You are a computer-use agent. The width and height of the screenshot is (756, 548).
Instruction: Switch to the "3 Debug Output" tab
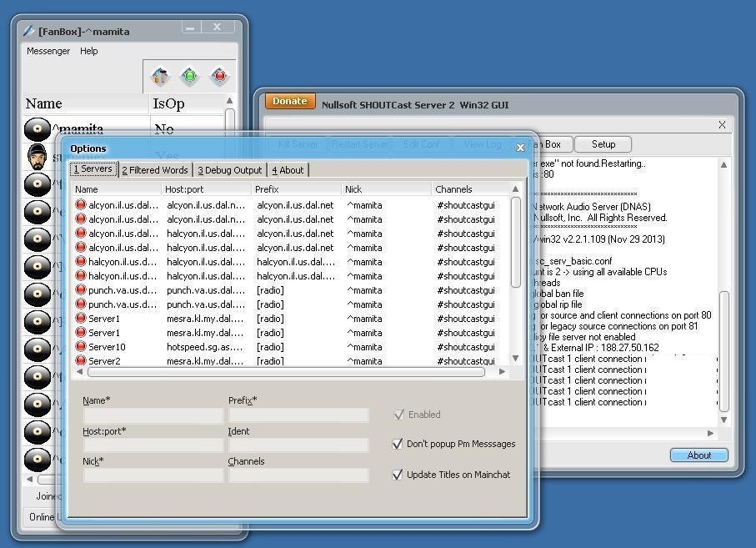[229, 169]
